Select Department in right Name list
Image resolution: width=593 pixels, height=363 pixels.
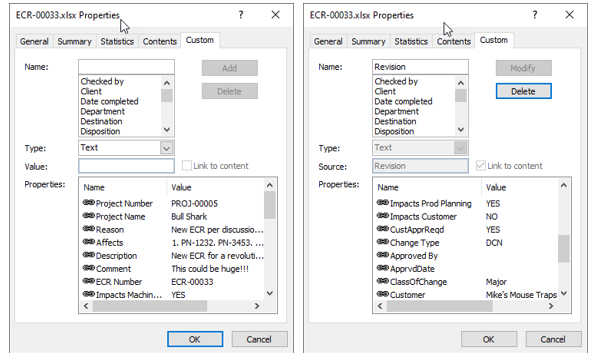[396, 112]
